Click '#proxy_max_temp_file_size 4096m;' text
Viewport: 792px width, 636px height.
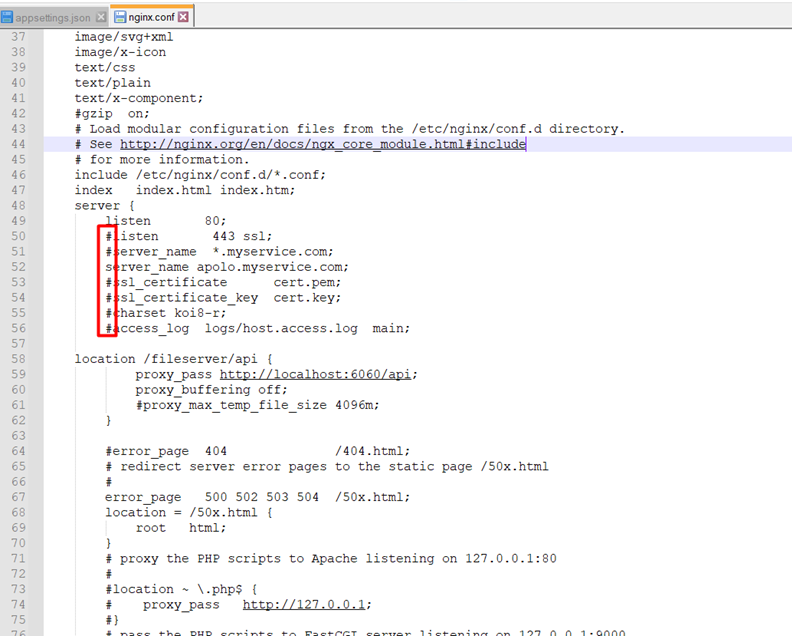(257, 405)
